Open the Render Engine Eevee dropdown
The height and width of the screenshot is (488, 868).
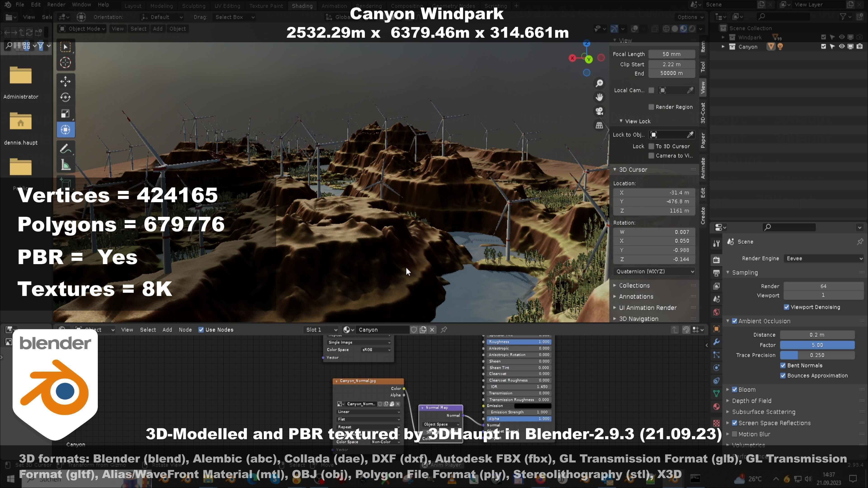823,258
